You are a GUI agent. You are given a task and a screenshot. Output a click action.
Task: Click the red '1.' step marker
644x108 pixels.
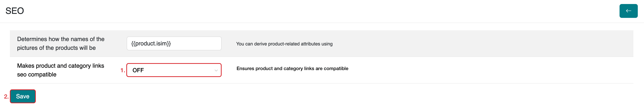pyautogui.click(x=122, y=70)
